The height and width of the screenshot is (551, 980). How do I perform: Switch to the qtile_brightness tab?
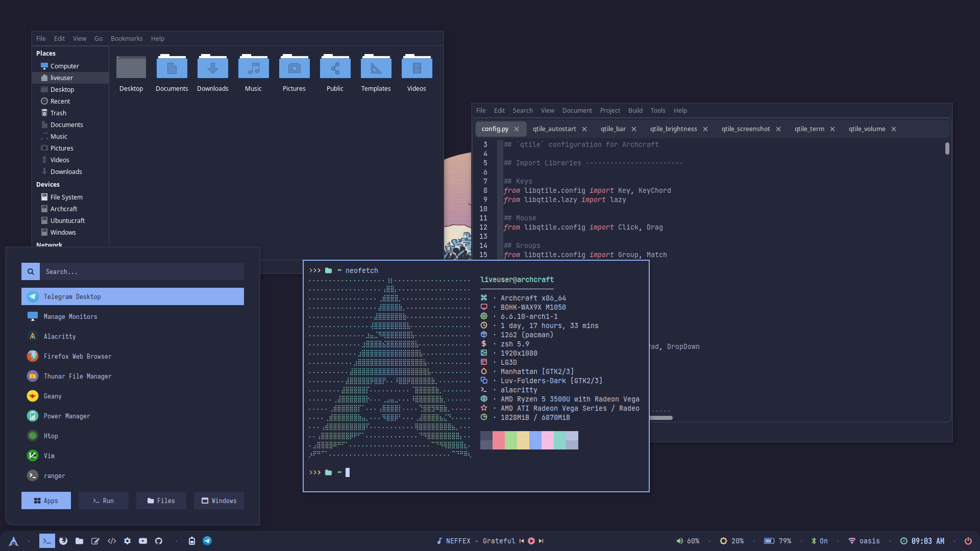(x=673, y=129)
